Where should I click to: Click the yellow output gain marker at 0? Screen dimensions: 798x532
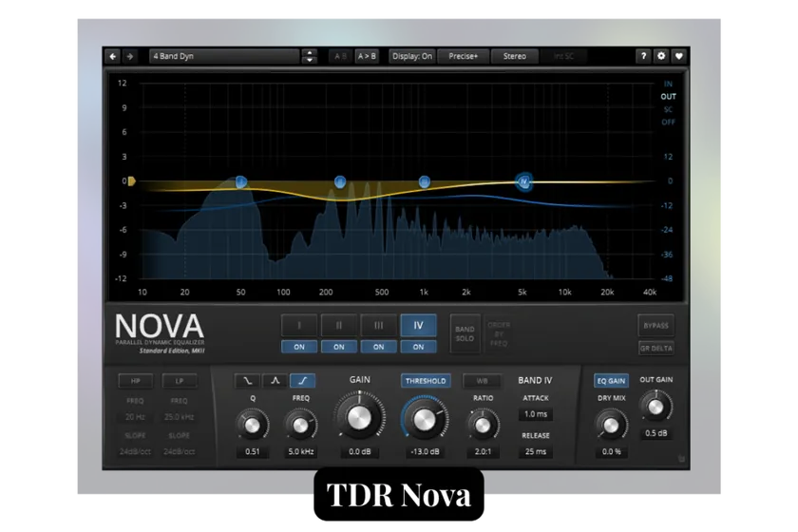(x=131, y=180)
